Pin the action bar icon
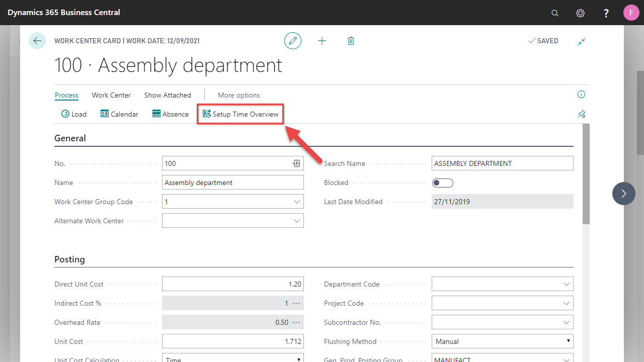Screen dimensions: 644x362 click(x=582, y=114)
